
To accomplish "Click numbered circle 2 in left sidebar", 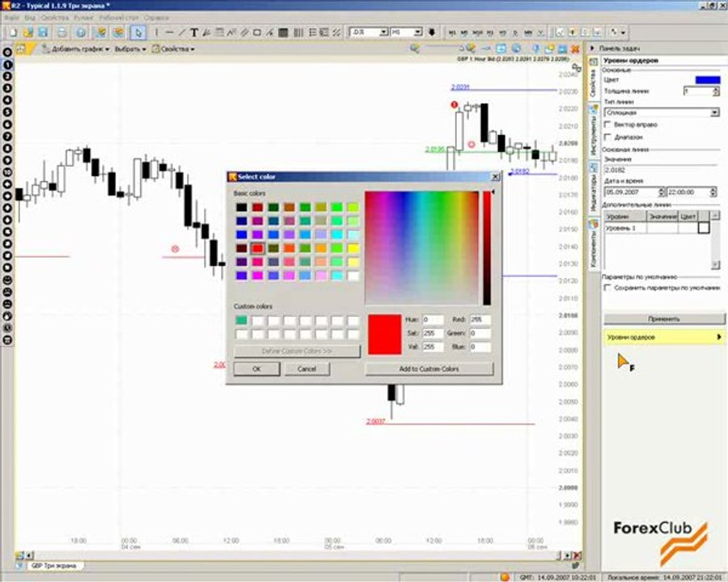I will (7, 76).
